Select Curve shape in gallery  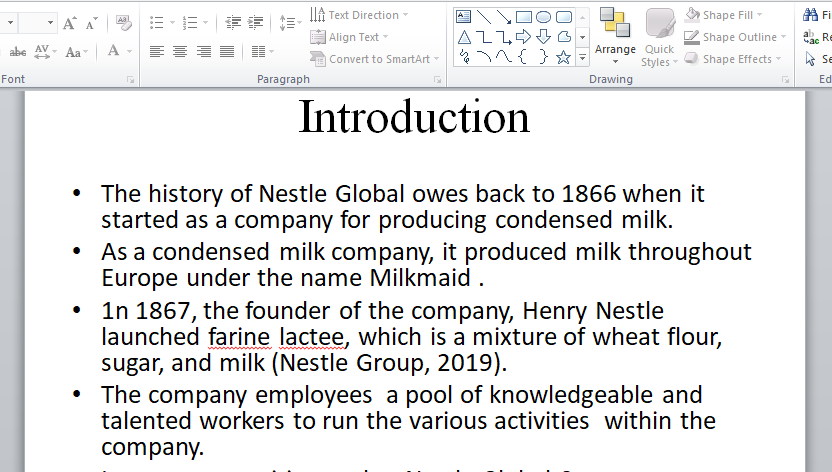pos(504,56)
